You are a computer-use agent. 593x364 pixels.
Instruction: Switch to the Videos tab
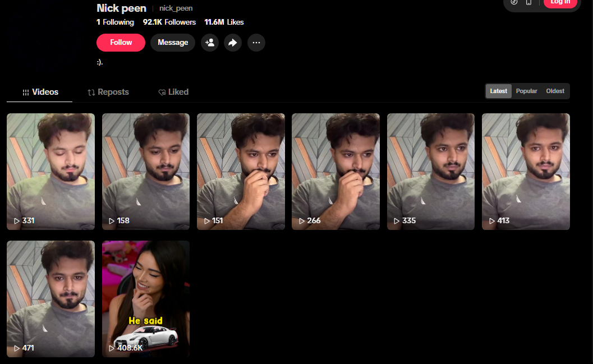coord(40,92)
